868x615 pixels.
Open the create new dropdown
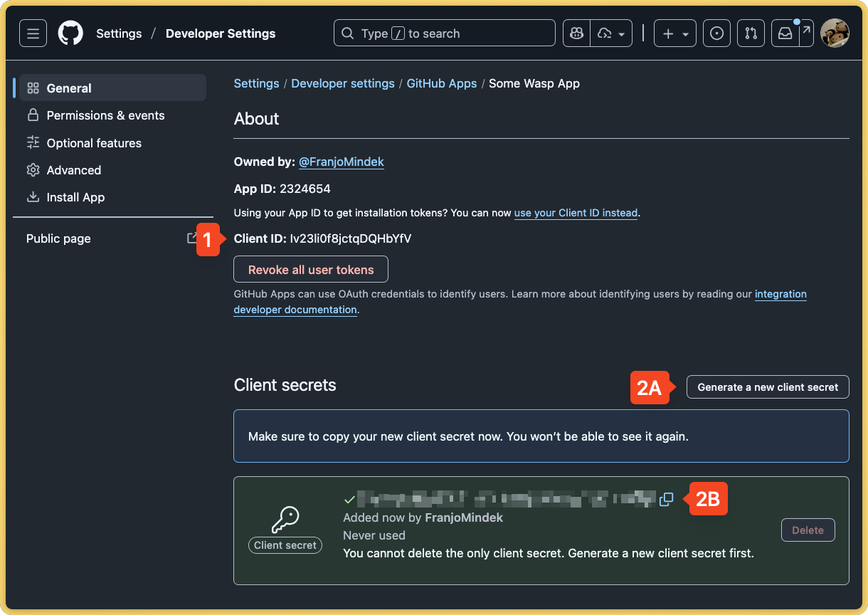pyautogui.click(x=674, y=33)
